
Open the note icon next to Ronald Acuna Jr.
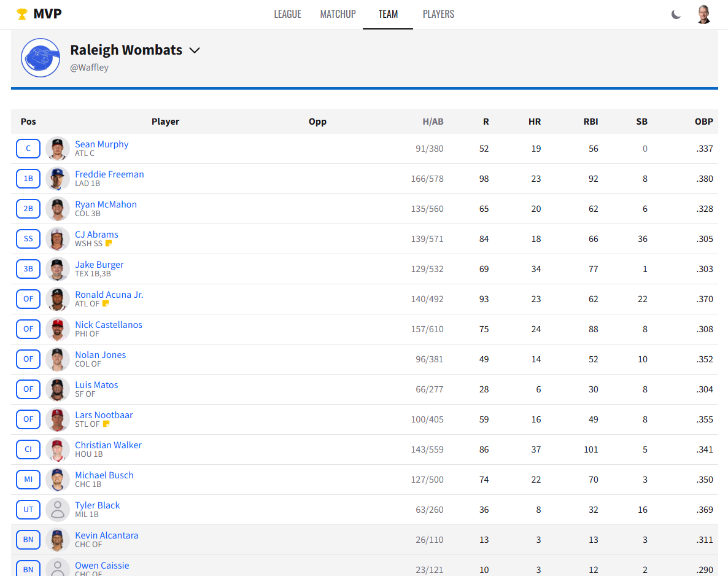106,304
